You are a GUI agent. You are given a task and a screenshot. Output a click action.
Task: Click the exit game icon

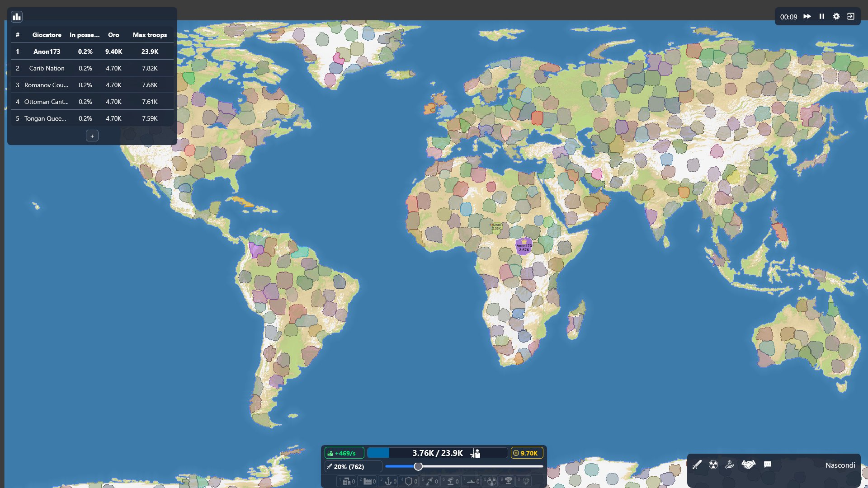click(851, 16)
